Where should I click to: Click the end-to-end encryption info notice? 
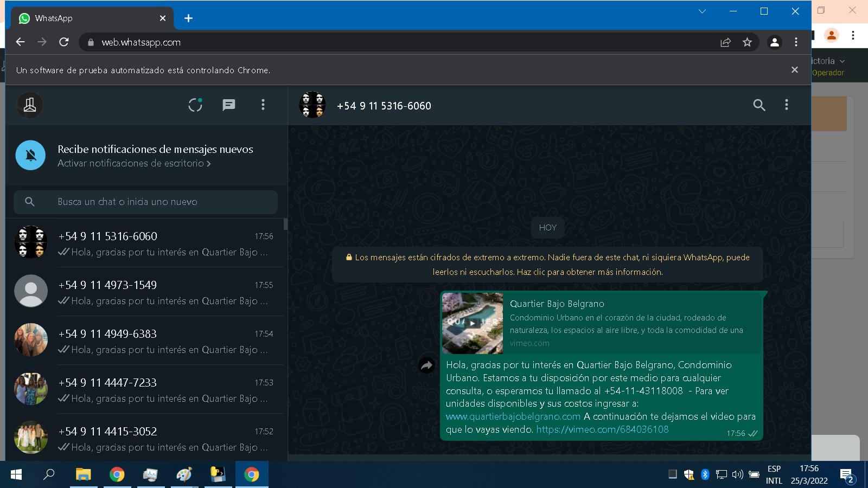pyautogui.click(x=548, y=265)
